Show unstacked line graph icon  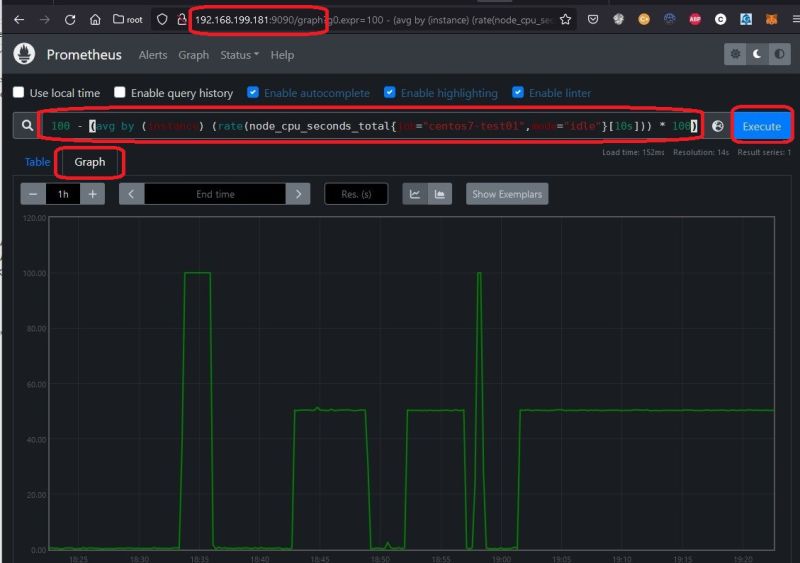415,194
